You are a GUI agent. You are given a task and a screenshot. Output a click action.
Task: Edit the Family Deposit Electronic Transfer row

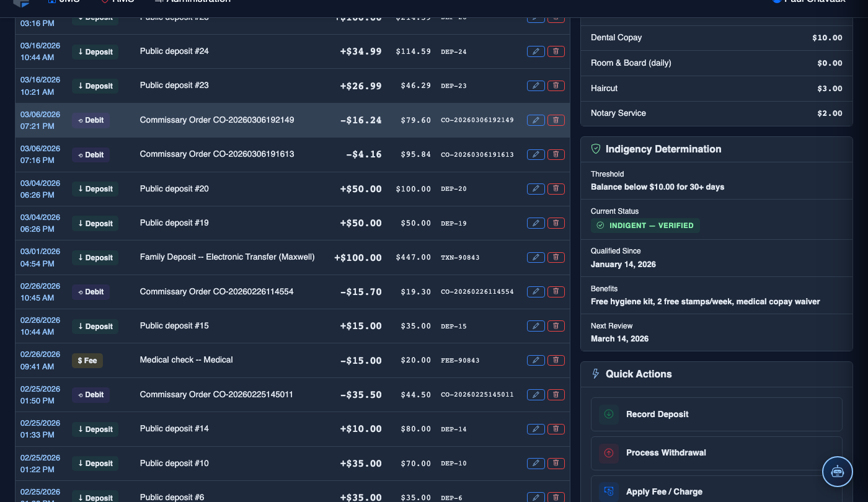point(536,257)
